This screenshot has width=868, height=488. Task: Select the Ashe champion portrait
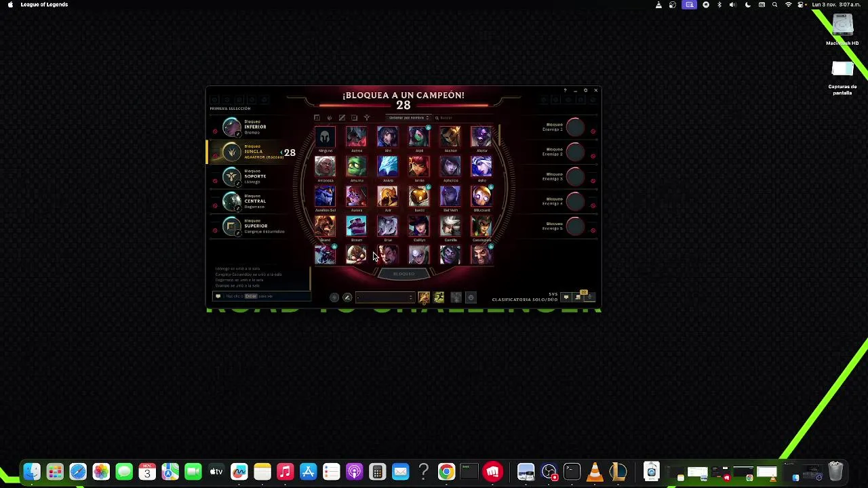[x=481, y=167]
